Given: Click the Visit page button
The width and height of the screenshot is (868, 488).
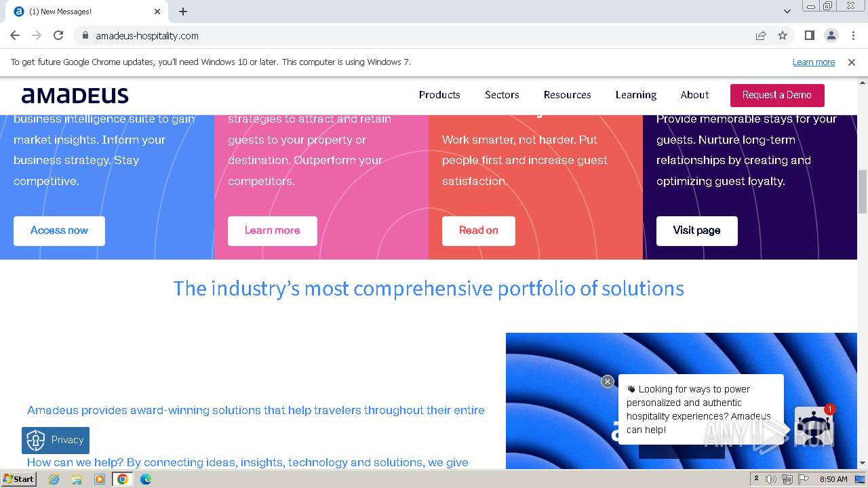Looking at the screenshot, I should [x=696, y=230].
